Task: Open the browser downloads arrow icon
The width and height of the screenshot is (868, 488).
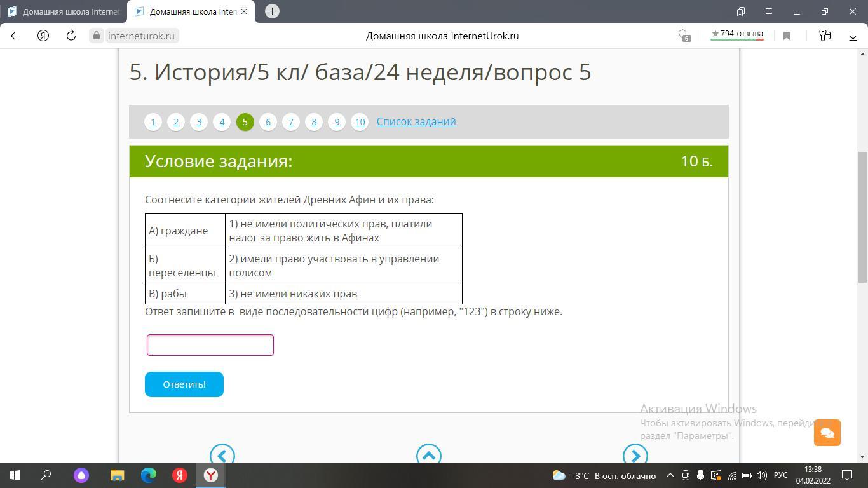Action: (853, 36)
